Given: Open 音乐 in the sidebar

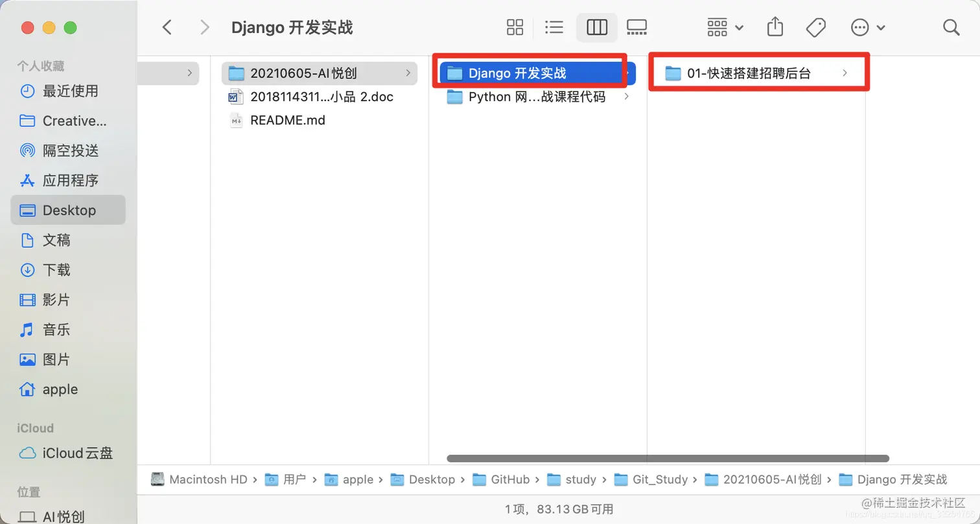Looking at the screenshot, I should [68, 330].
